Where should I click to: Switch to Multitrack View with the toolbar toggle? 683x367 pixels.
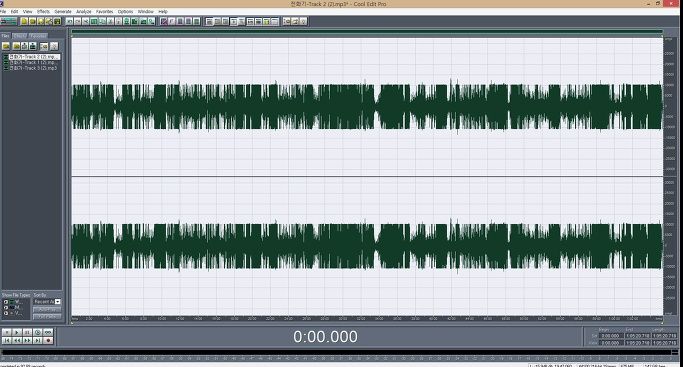[9, 21]
